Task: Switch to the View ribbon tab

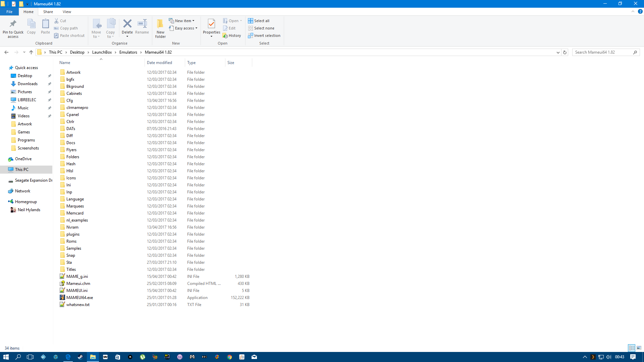Action: point(67,12)
